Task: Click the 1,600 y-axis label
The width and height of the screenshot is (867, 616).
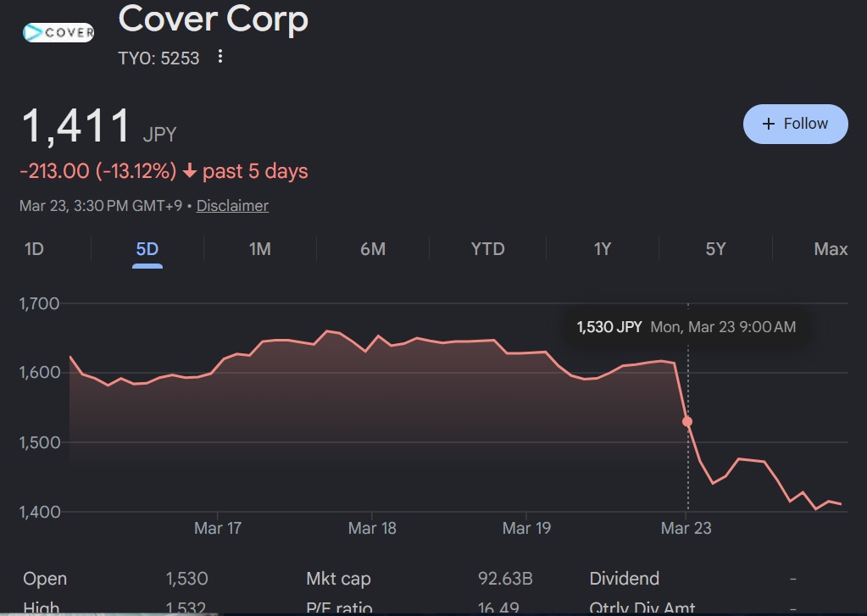Action: [39, 373]
